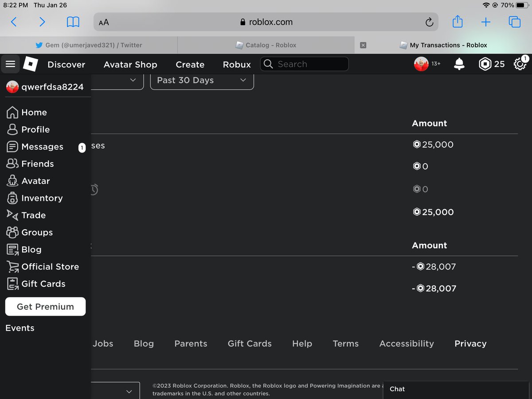This screenshot has height=399, width=532.
Task: Show the Safari tab overview
Action: click(514, 22)
